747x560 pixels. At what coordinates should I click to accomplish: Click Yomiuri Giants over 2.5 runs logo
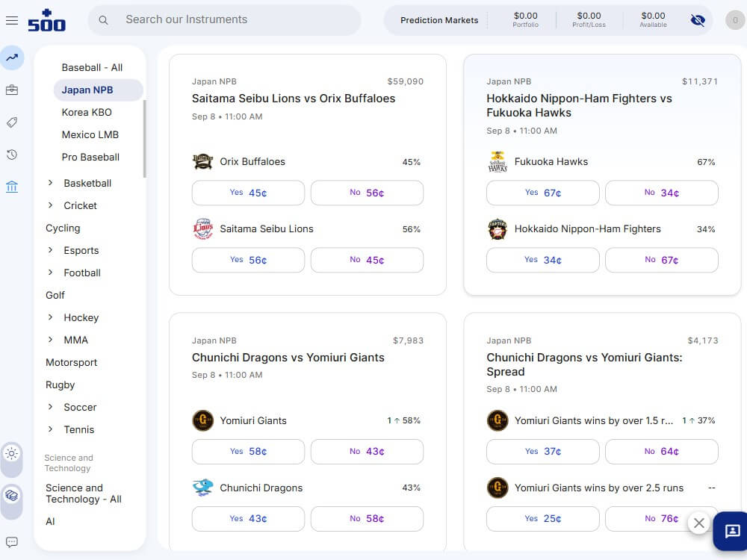[x=498, y=488]
